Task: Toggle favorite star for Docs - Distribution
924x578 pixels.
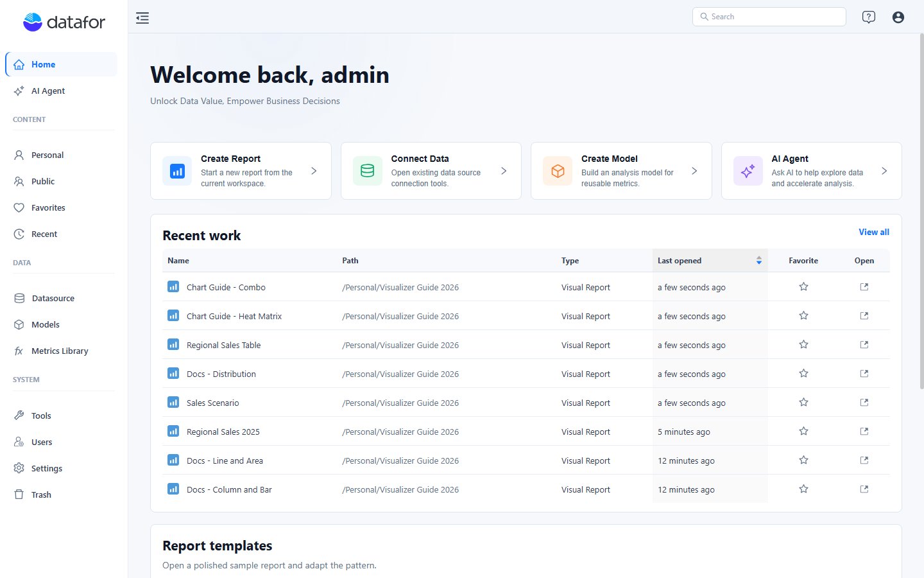Action: coord(803,373)
